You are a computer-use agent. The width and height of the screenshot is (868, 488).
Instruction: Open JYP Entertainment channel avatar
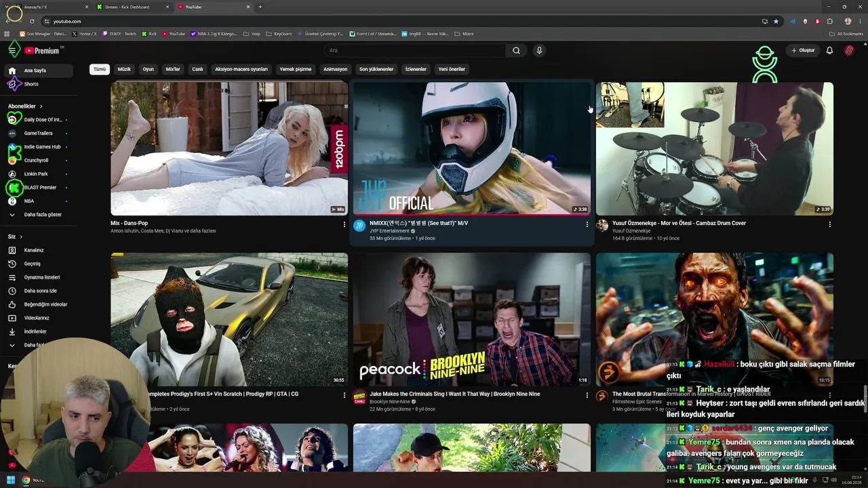click(x=359, y=226)
